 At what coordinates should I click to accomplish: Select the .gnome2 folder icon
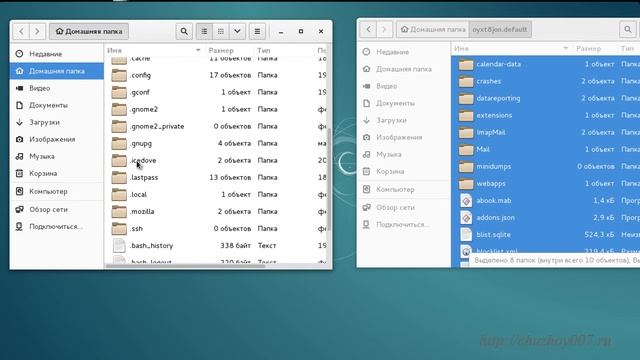click(x=119, y=109)
